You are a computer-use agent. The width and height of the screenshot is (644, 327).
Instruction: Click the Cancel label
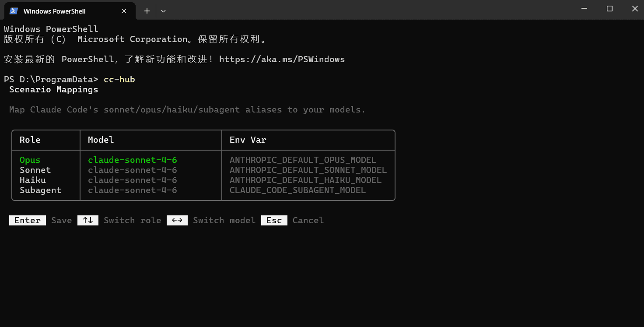click(308, 220)
